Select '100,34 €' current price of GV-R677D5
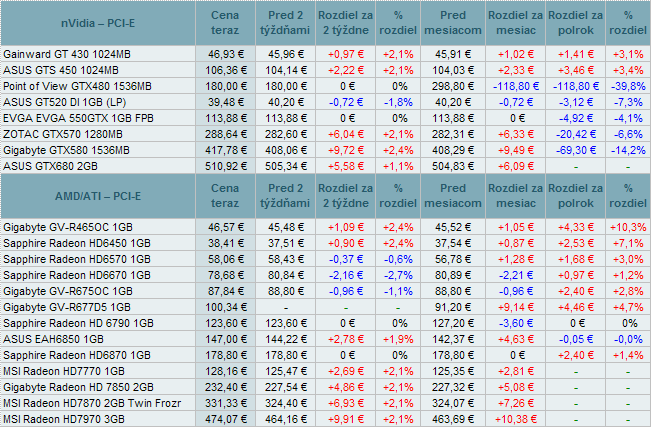The image size is (651, 427). (226, 307)
